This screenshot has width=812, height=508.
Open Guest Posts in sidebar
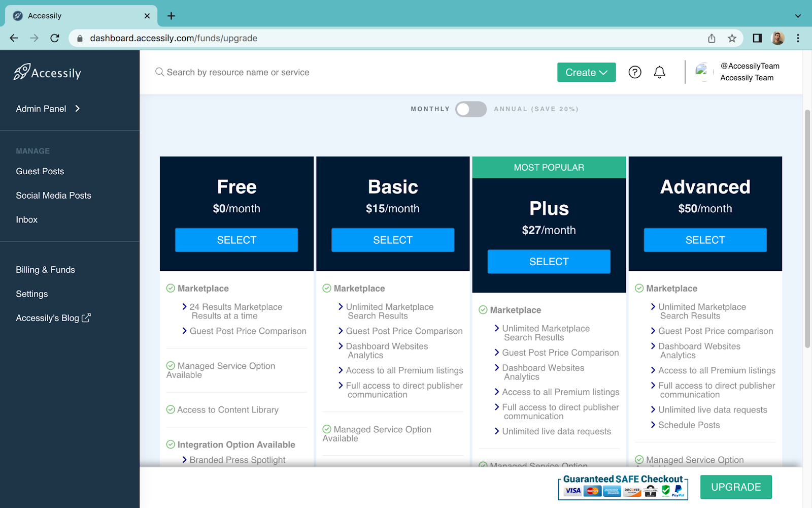pyautogui.click(x=40, y=171)
